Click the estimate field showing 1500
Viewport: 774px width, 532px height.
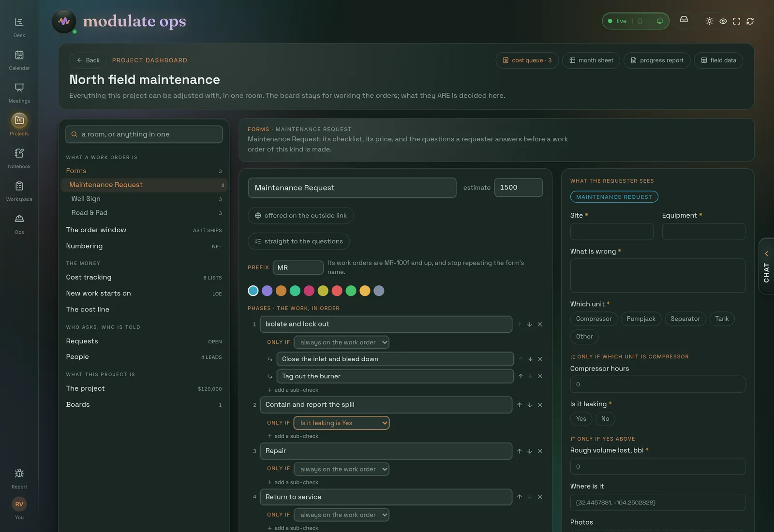(519, 188)
